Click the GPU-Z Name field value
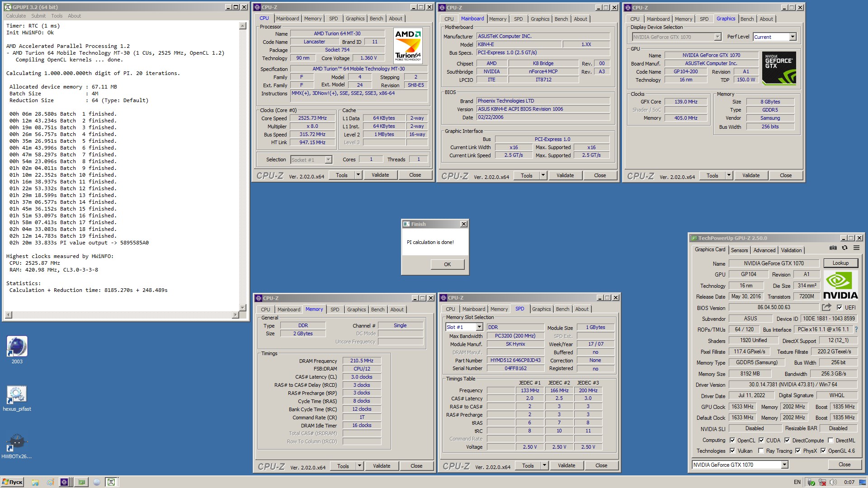 click(x=774, y=263)
